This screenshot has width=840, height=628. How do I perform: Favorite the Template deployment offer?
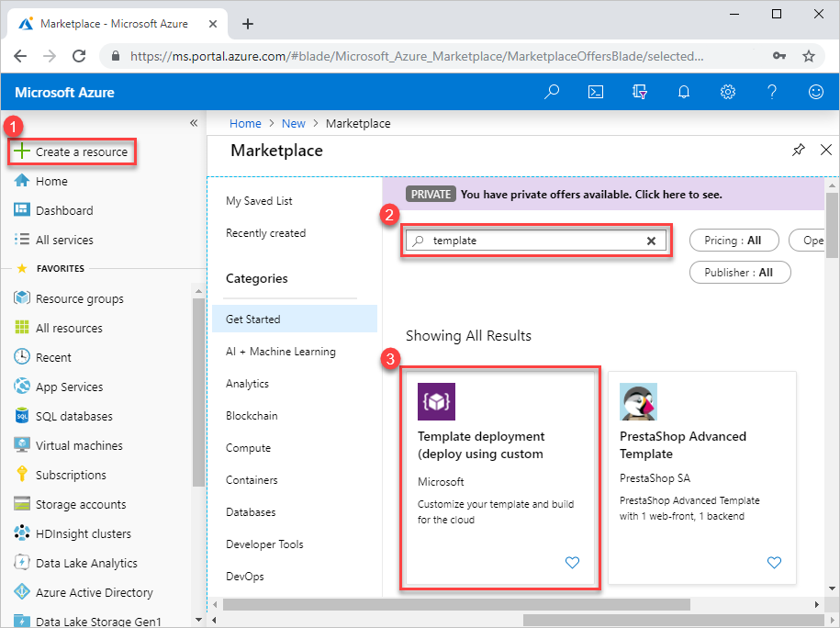[572, 563]
